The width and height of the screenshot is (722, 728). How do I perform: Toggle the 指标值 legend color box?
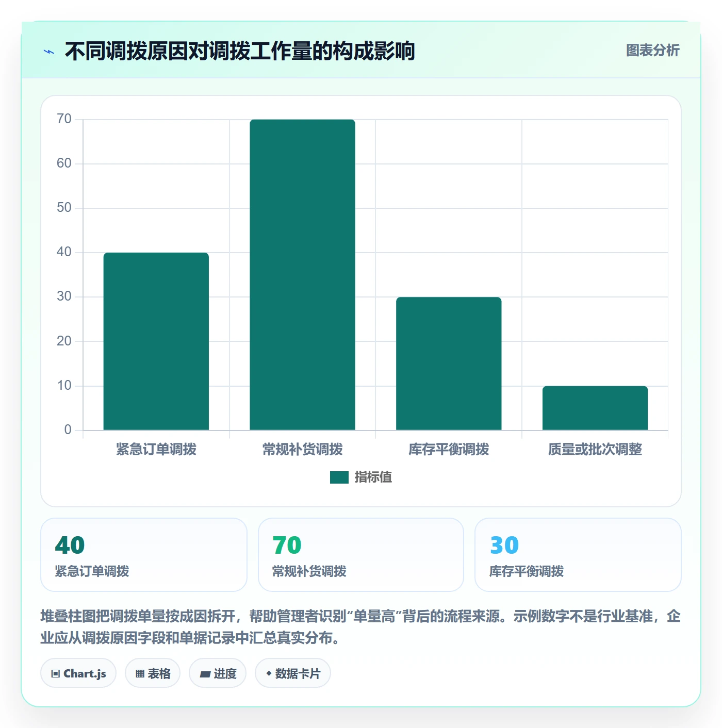339,477
